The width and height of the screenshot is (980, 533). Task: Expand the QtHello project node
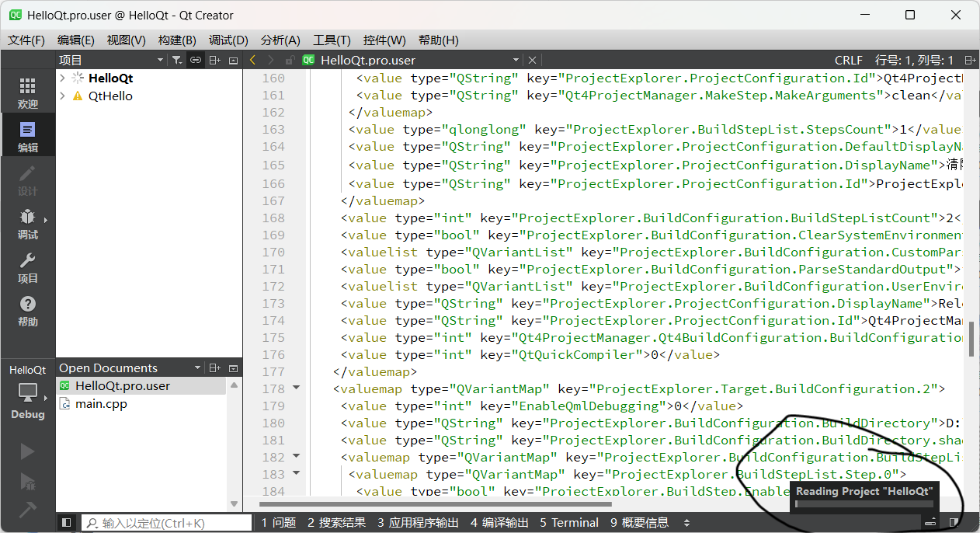point(62,96)
